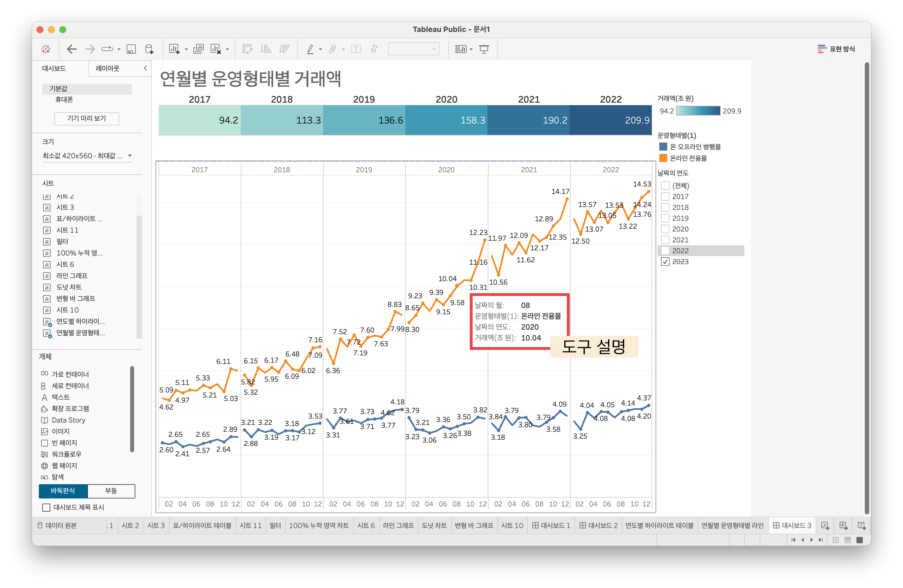Select the 부동 floating layout button
The width and height of the screenshot is (903, 588).
(x=111, y=490)
